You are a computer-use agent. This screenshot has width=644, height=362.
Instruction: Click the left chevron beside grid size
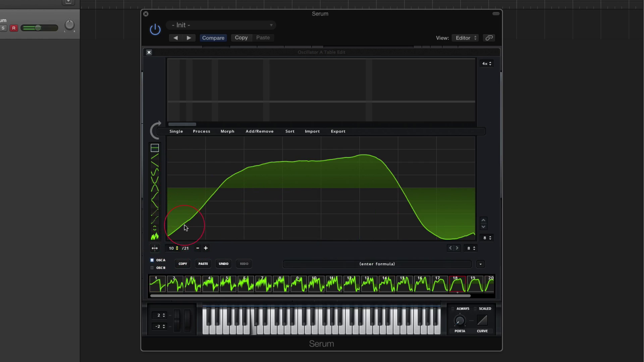(x=450, y=248)
